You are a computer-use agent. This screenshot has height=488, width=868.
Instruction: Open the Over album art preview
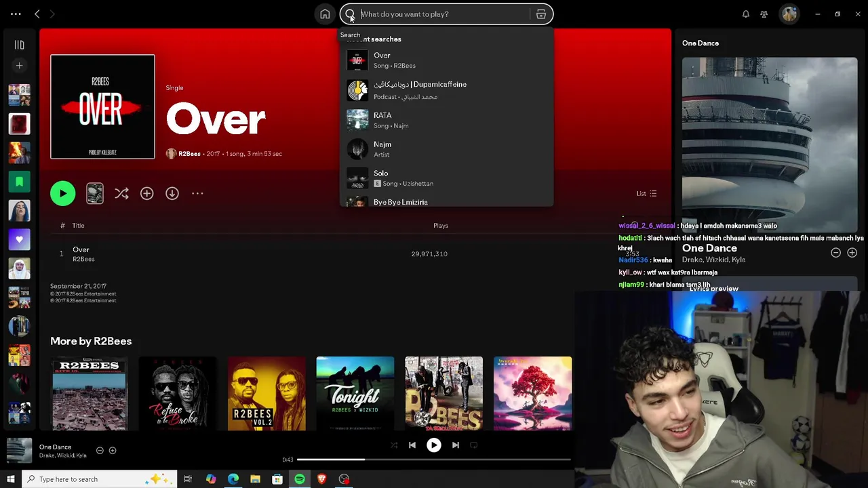[102, 106]
